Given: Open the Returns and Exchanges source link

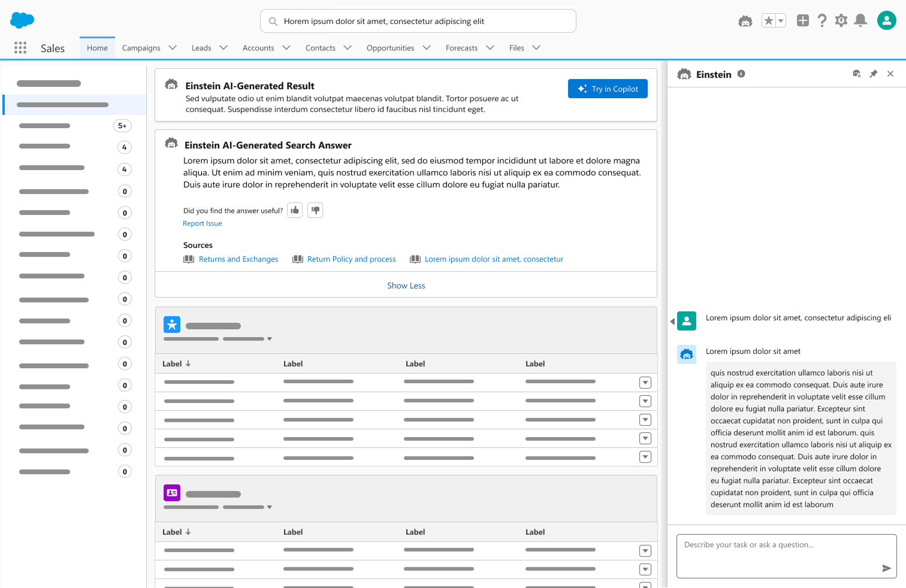Looking at the screenshot, I should (x=238, y=259).
